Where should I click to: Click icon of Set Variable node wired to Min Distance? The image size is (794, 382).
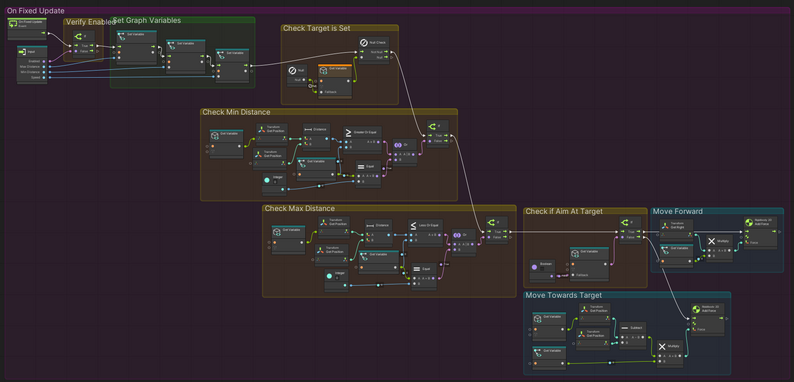point(171,46)
